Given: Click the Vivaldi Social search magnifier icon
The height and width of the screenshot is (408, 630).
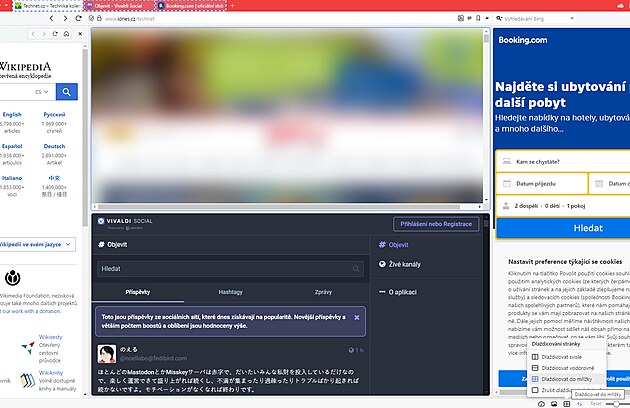Looking at the screenshot, I should point(357,269).
